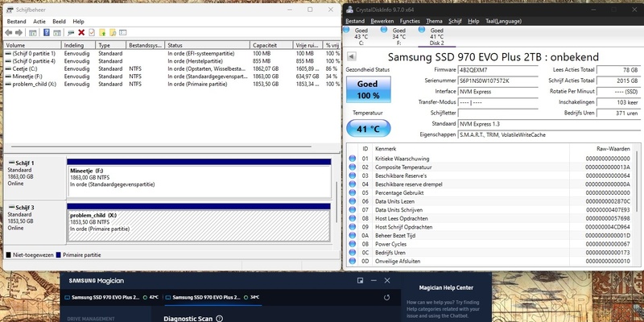Click the Inschakelingen value 103 keer
This screenshot has height=322, width=644.
(618, 102)
